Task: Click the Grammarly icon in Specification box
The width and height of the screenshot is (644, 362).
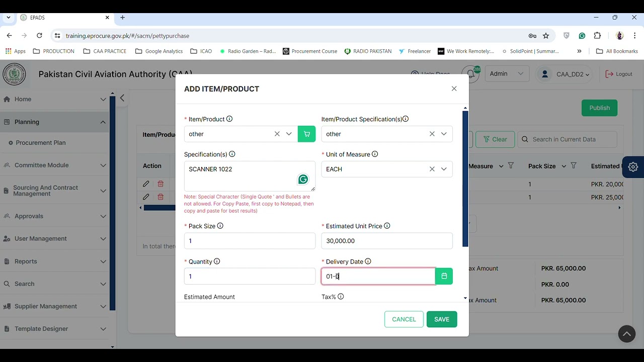Action: pos(303,179)
